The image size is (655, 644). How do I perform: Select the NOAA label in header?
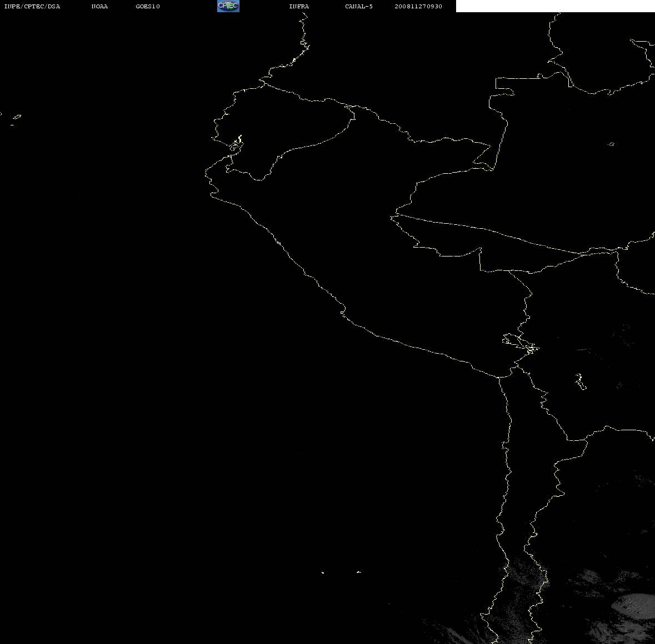[x=99, y=6]
